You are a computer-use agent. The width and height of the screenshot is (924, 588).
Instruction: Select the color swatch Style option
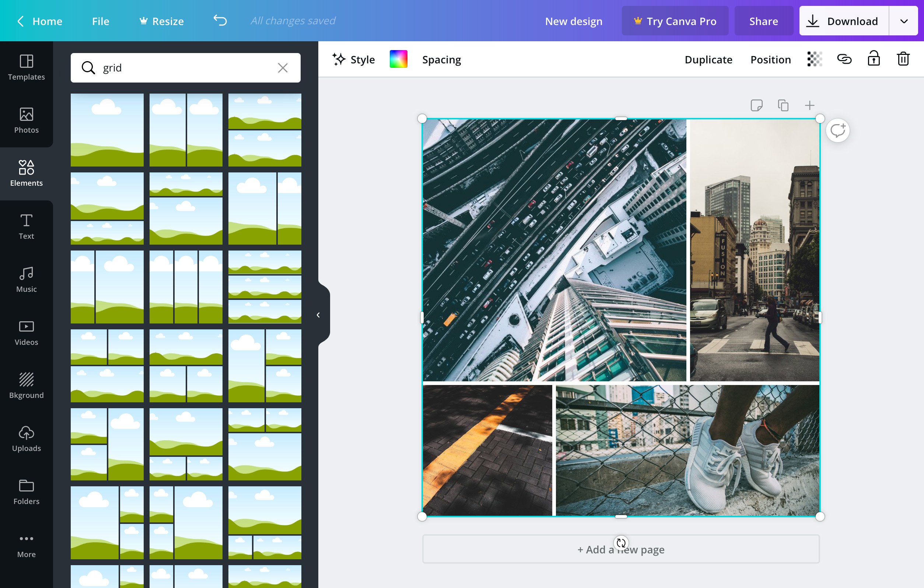click(398, 59)
